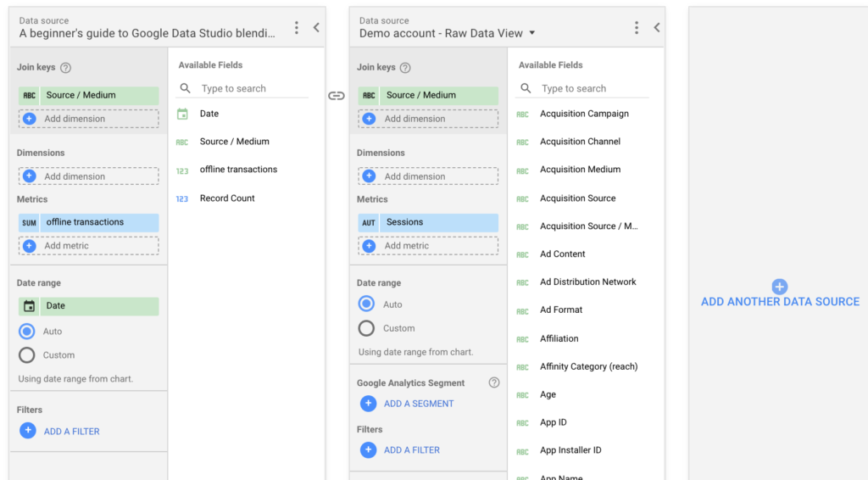Screen dimensions: 868x480
Task: Select Custom date range in left panel
Action: (27, 355)
